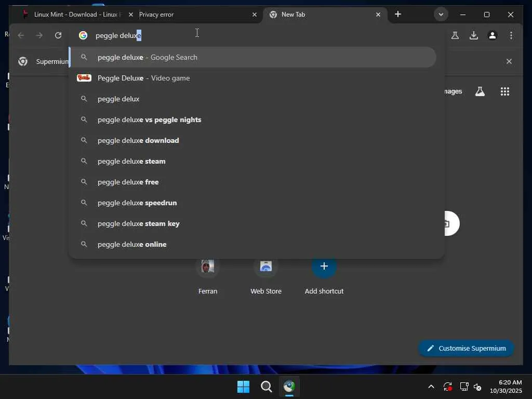
Task: Select the 'peggle delux' suggestion
Action: pos(253,99)
